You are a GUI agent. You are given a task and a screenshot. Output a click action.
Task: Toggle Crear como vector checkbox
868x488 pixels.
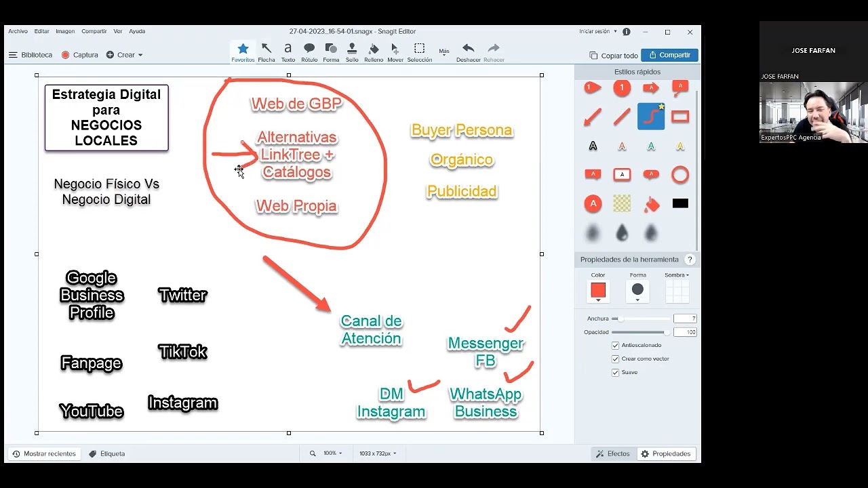coord(616,359)
